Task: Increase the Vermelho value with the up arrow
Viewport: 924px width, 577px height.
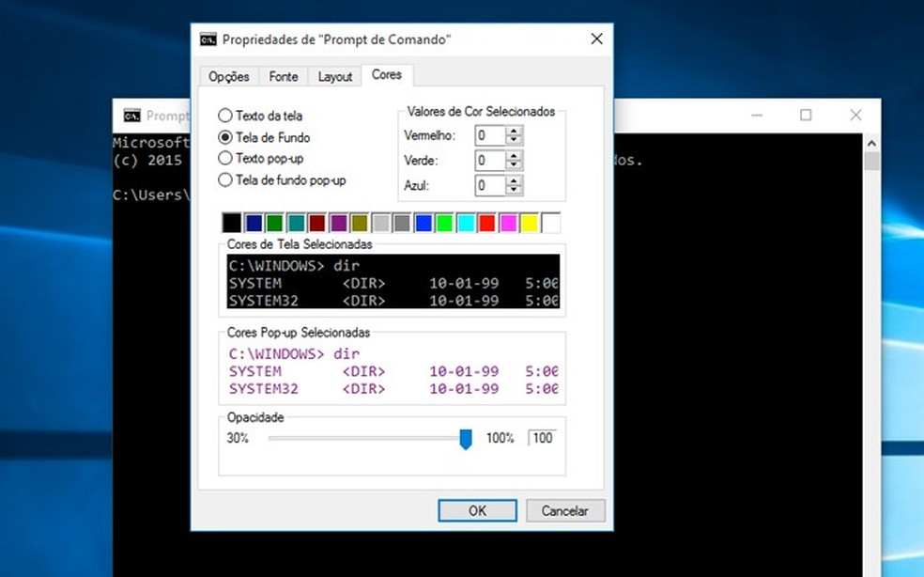Action: coord(514,131)
